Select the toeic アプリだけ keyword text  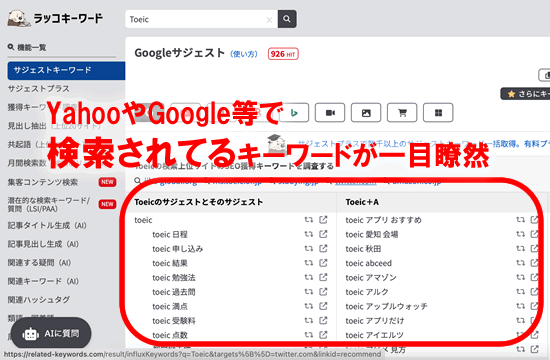(x=375, y=321)
